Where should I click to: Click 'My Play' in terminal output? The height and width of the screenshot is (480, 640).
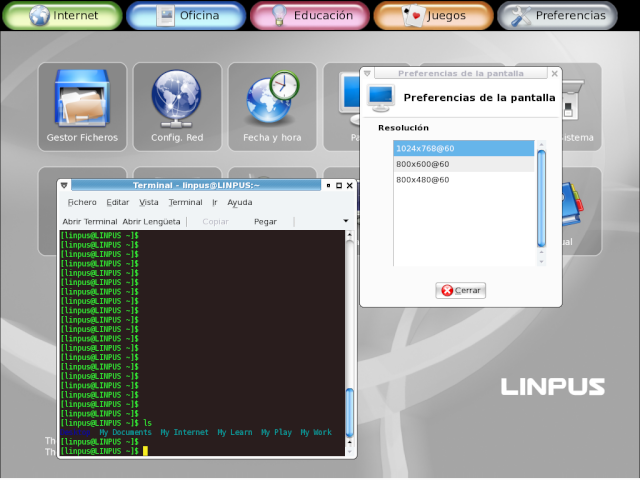pos(276,432)
